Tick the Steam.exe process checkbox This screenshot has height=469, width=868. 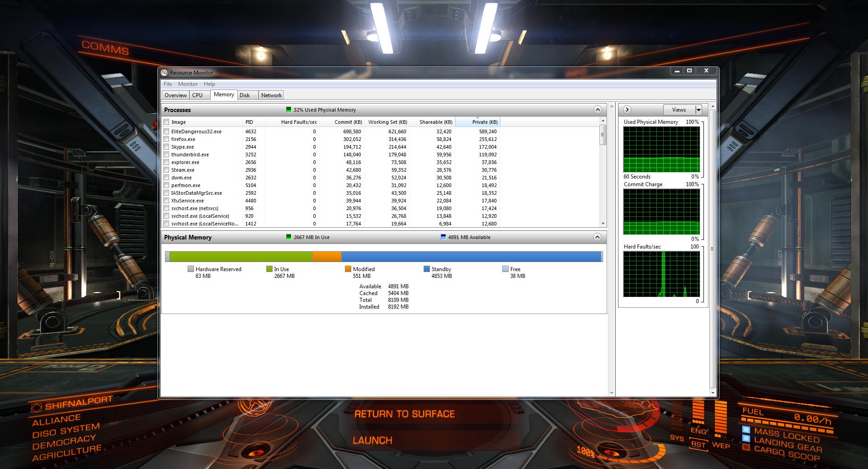click(x=166, y=170)
